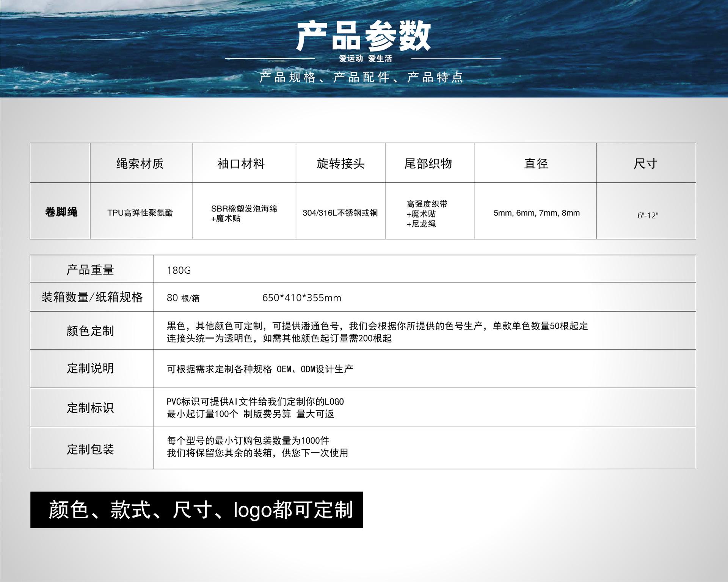
Task: Click the TPU高弹性聚氨酯 cell
Action: pyautogui.click(x=140, y=213)
